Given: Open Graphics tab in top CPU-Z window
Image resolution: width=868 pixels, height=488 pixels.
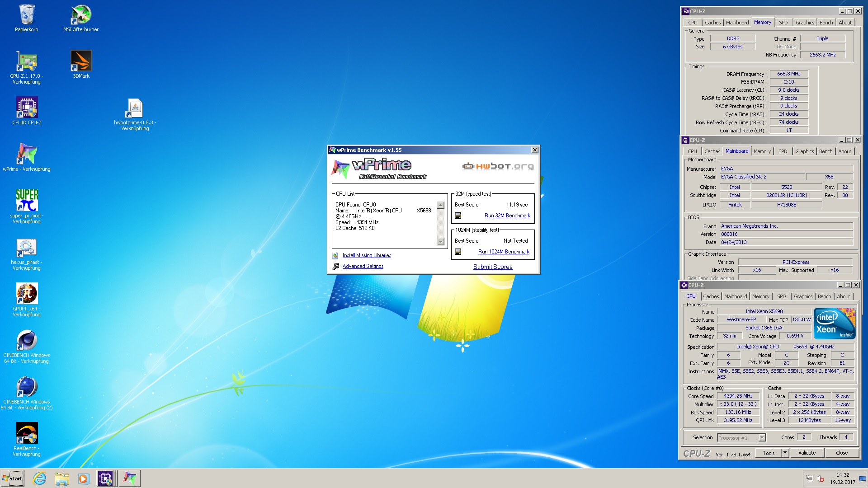Looking at the screenshot, I should (805, 23).
